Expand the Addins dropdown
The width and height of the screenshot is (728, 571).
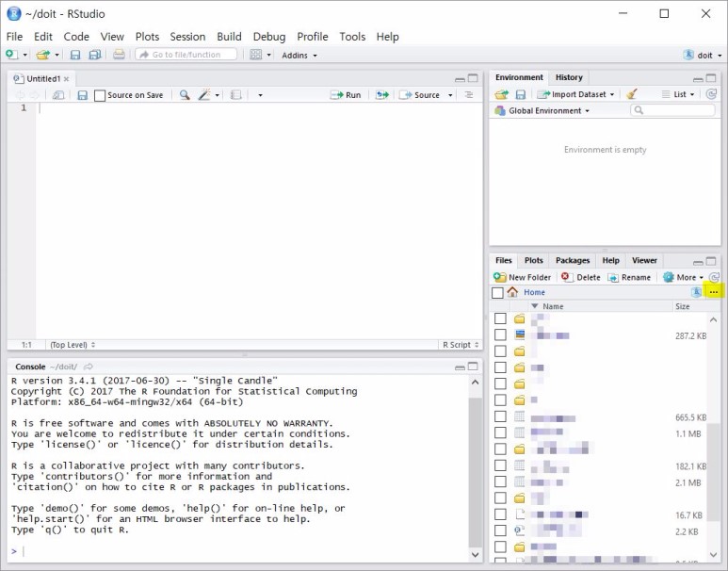pos(299,56)
